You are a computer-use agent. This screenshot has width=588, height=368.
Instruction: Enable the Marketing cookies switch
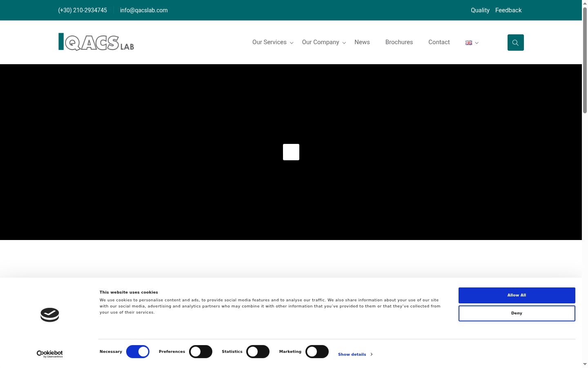pyautogui.click(x=317, y=352)
